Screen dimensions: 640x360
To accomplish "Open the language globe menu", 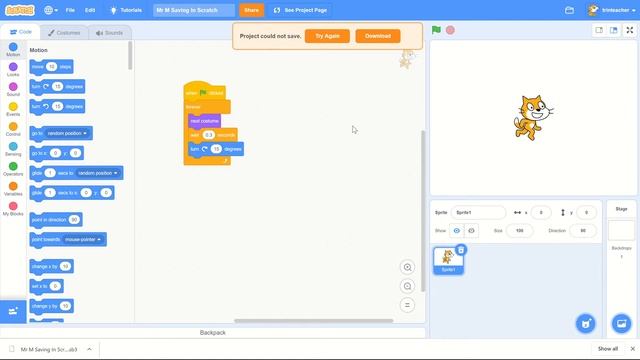I will click(51, 10).
